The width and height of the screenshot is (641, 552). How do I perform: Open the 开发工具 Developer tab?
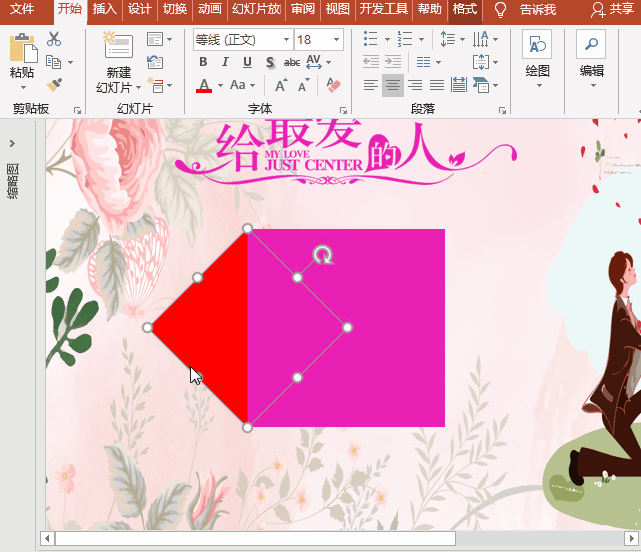click(384, 9)
